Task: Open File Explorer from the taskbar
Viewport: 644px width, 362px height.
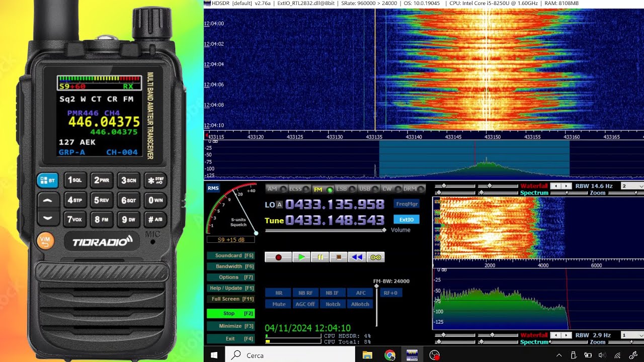Action: 367,355
